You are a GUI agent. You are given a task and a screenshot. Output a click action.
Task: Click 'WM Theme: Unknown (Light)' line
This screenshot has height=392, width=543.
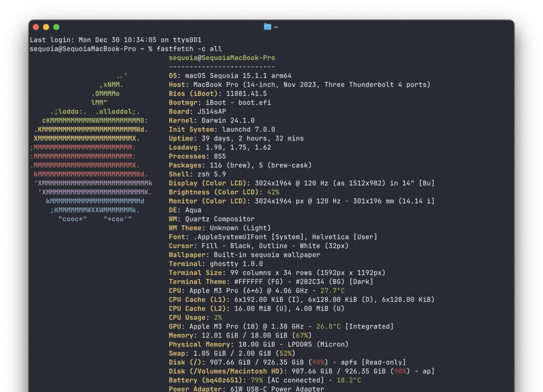(220, 228)
